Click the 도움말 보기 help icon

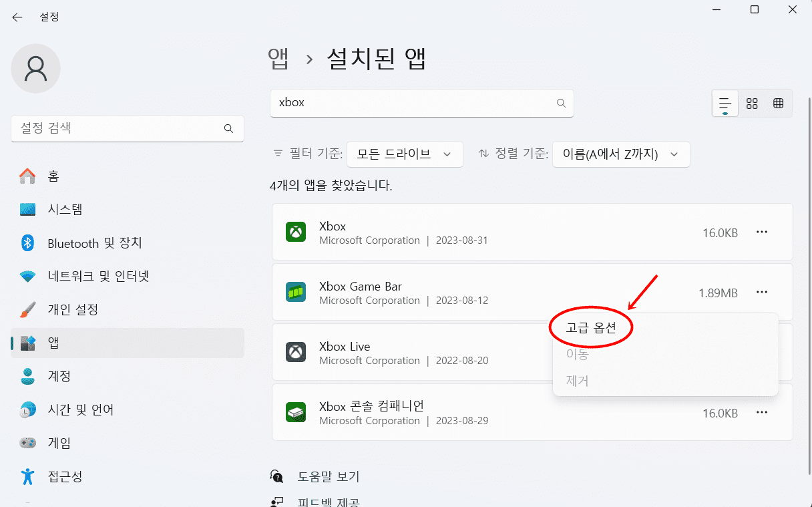(277, 476)
